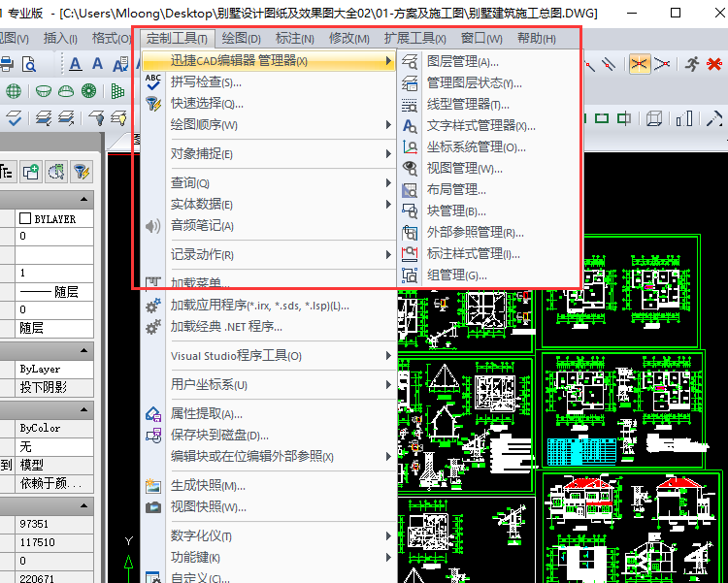Choose 拼写检查(S)... in the tools menu
Image resolution: width=728 pixels, height=583 pixels.
268,82
